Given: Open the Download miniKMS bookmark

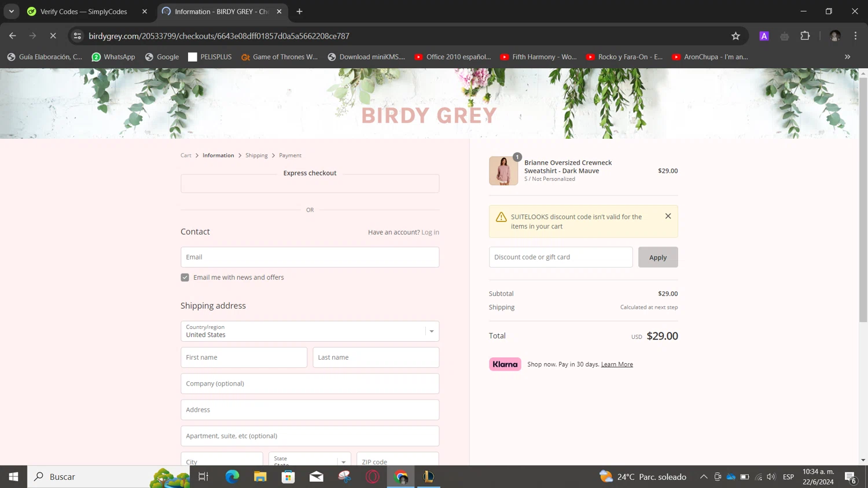Looking at the screenshot, I should coord(366,57).
